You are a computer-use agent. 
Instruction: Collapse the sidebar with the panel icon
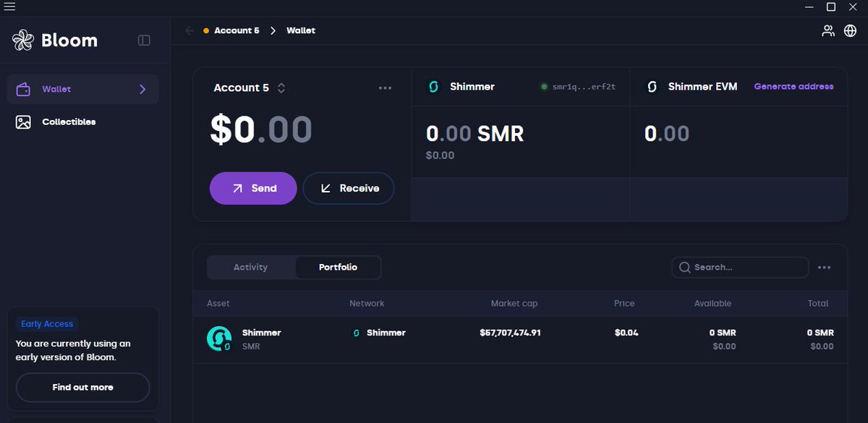pos(144,40)
